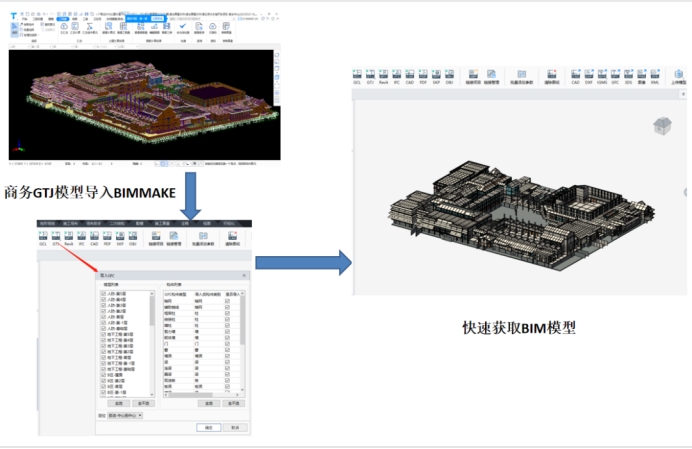Toggle import checkbox for 墙洞 component row
Image resolution: width=692 pixels, height=449 pixels.
(x=227, y=355)
